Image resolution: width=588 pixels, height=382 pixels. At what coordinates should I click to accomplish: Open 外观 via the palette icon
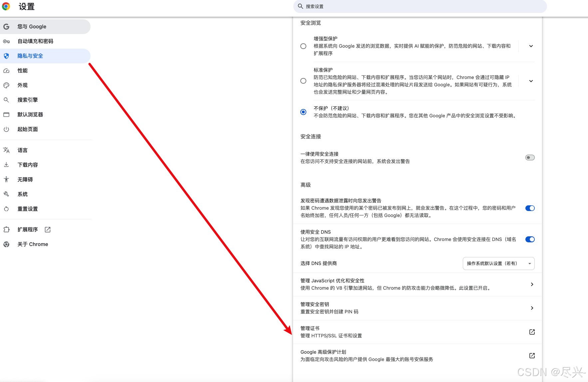click(7, 85)
